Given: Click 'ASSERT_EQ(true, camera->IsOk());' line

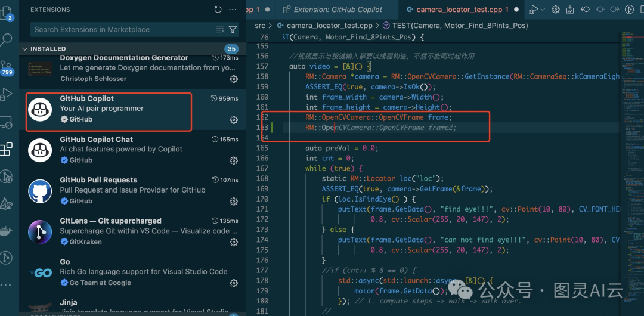Looking at the screenshot, I should click(370, 86).
